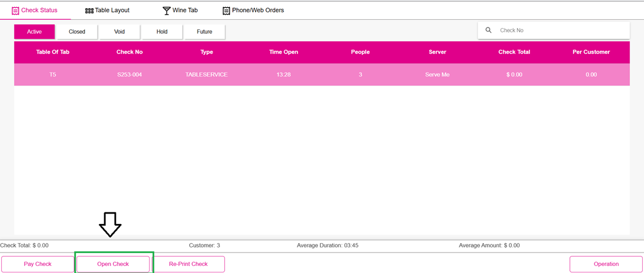Screen dimensions: 644x273
Task: Click the Server column header
Action: (437, 52)
